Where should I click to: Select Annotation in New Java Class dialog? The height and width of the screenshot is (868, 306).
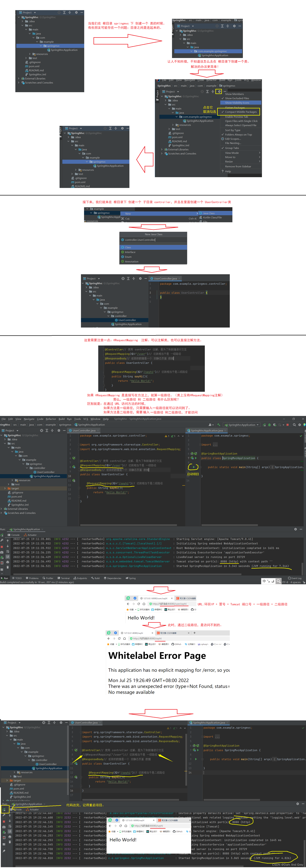point(153,261)
